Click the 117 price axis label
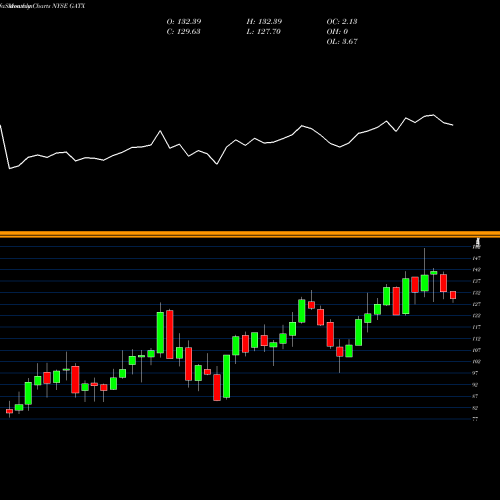The image size is (500, 500). 476,327
